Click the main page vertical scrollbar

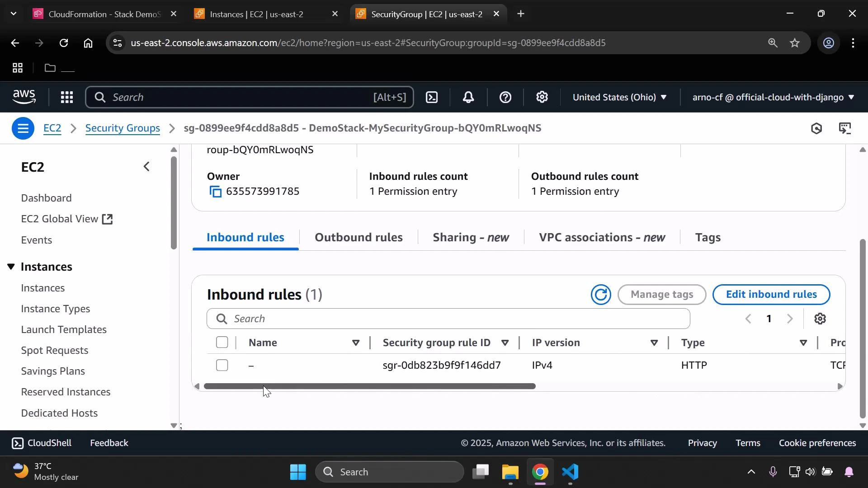[863, 329]
